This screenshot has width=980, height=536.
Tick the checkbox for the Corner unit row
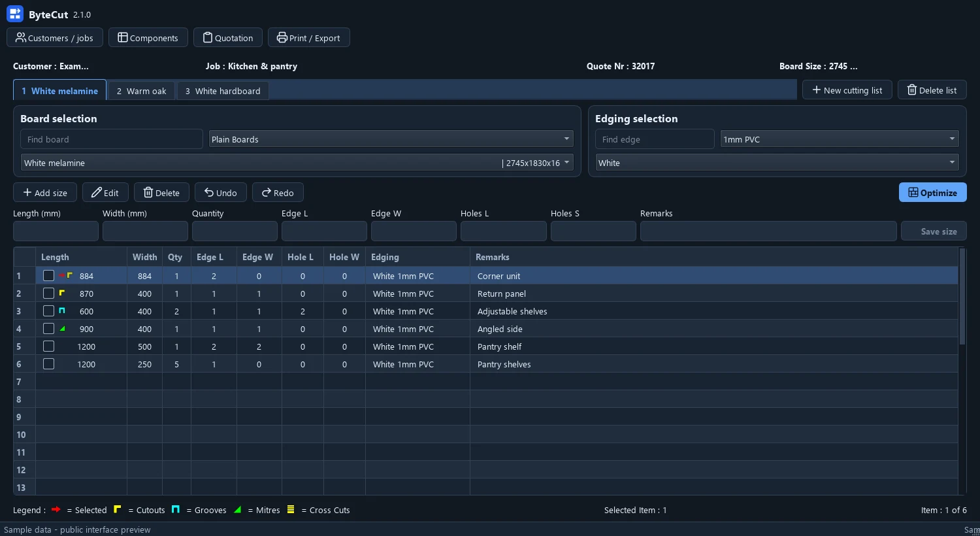pos(48,276)
